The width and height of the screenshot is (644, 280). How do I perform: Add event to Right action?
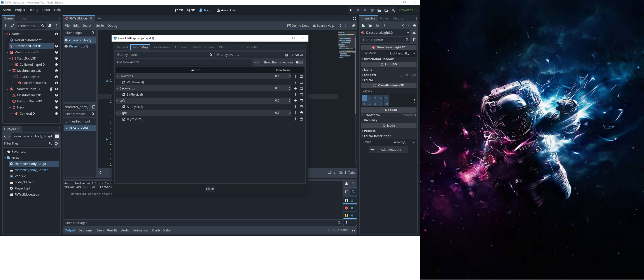click(x=295, y=113)
